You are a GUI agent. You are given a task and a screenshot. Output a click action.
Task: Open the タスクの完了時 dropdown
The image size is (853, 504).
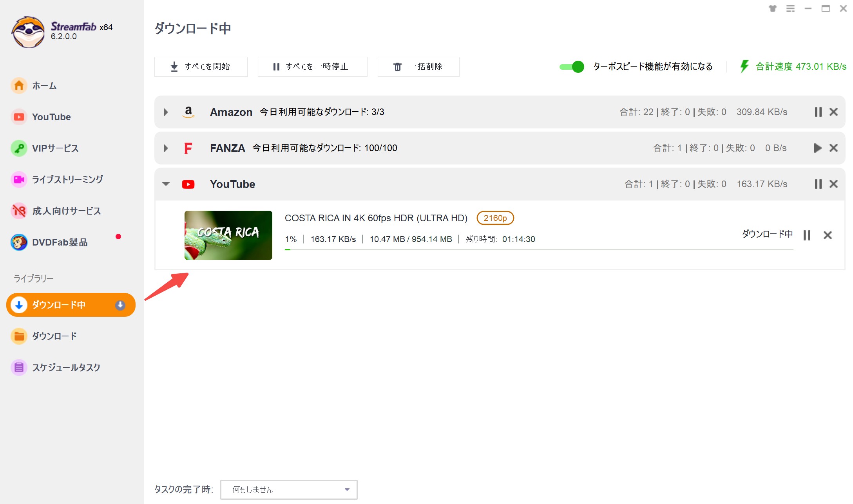pyautogui.click(x=289, y=490)
